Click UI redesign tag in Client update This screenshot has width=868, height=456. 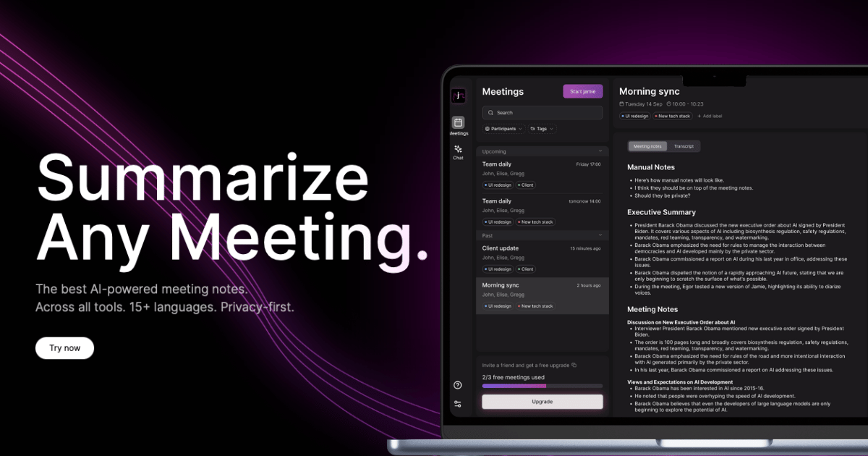click(498, 269)
